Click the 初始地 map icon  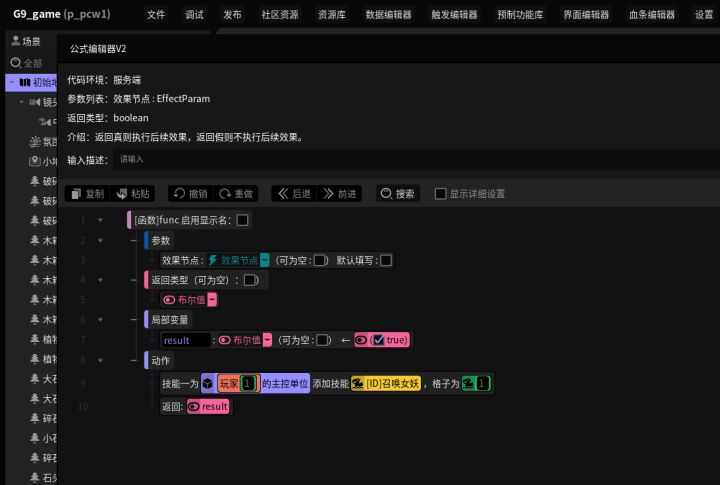click(25, 82)
